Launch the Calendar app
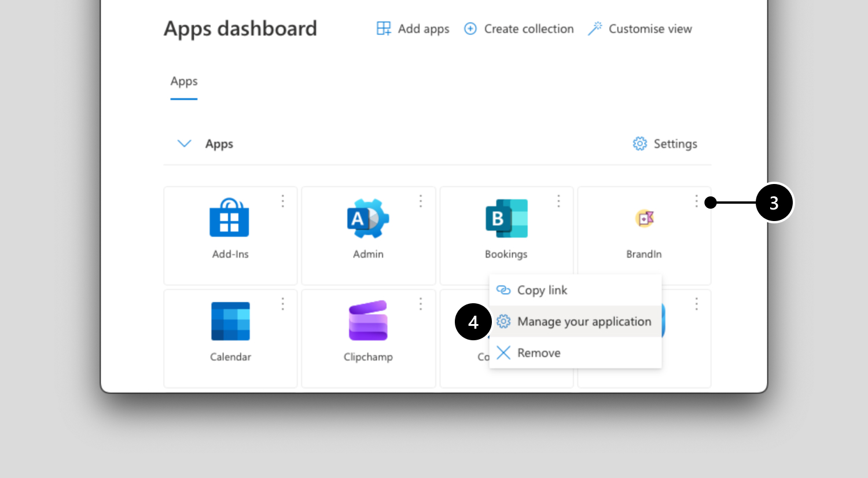The image size is (868, 478). pos(230,339)
